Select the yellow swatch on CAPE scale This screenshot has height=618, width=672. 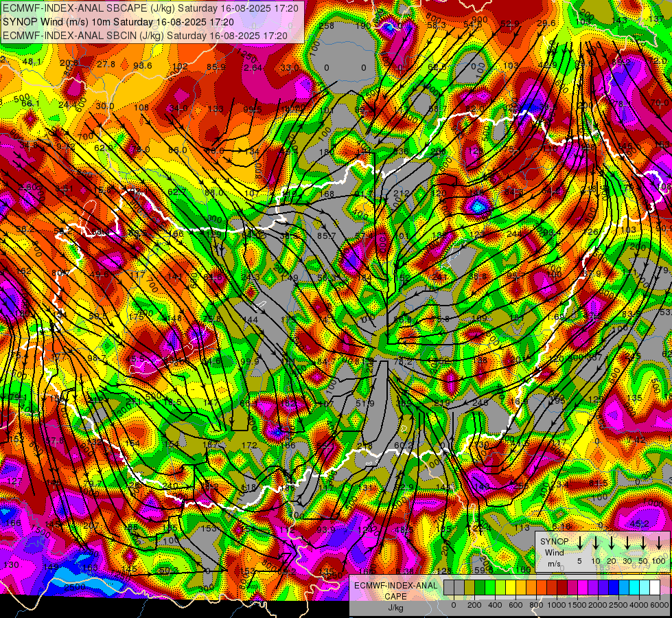point(511,588)
